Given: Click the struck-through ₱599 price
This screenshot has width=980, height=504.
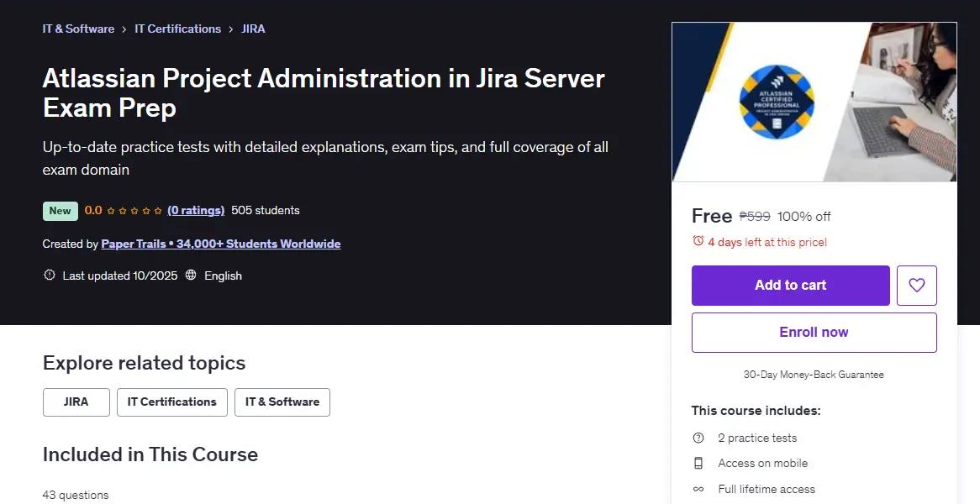Looking at the screenshot, I should pyautogui.click(x=755, y=216).
